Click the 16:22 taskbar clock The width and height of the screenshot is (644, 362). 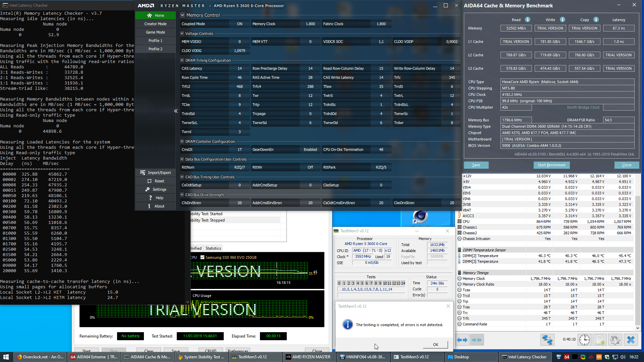[x=634, y=357]
